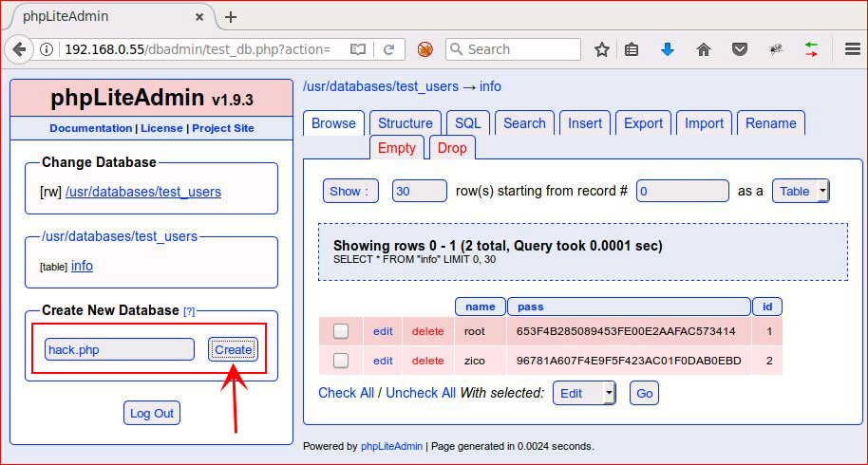868x465 pixels.
Task: Click the Show : button
Action: click(351, 192)
